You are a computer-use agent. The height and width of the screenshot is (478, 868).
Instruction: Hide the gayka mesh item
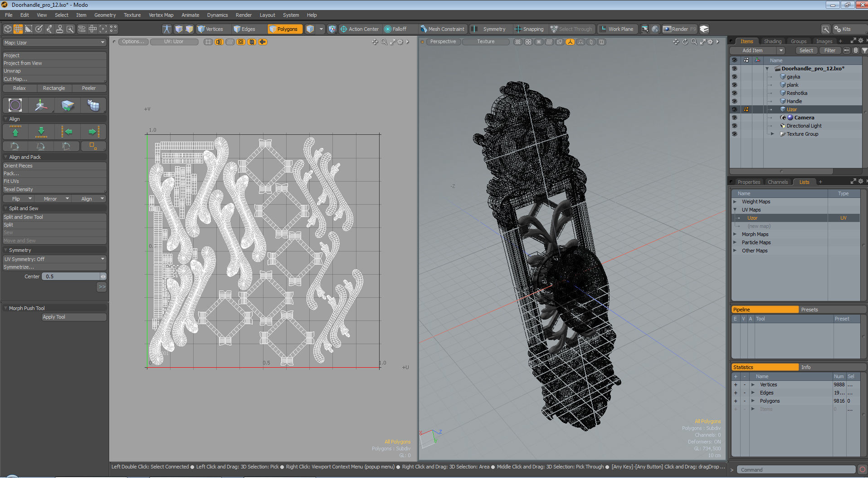coord(734,77)
